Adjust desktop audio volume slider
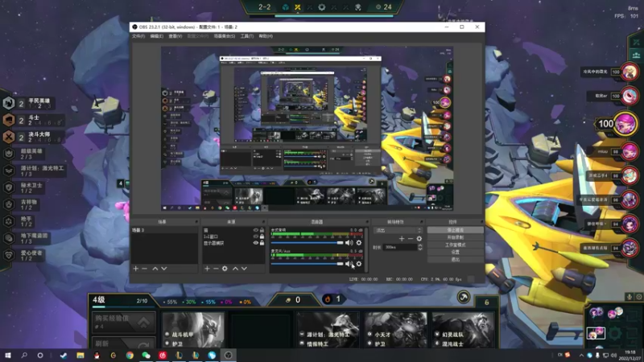The width and height of the screenshot is (644, 362). click(x=308, y=243)
